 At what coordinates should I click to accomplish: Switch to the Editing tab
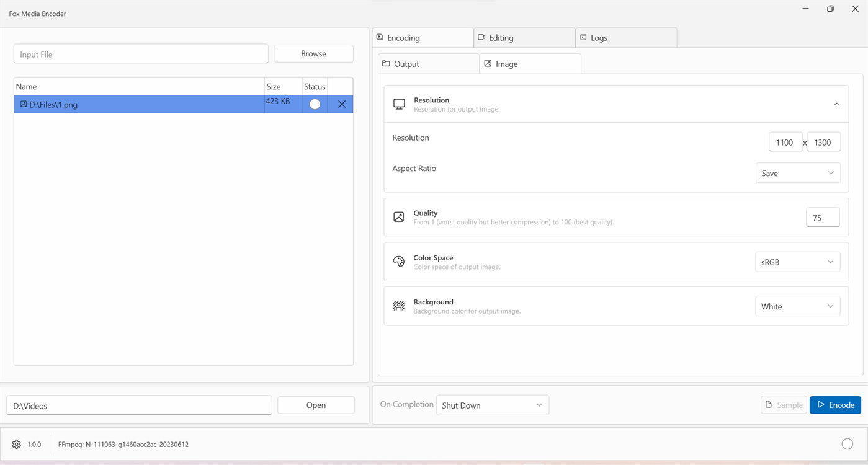coord(524,38)
